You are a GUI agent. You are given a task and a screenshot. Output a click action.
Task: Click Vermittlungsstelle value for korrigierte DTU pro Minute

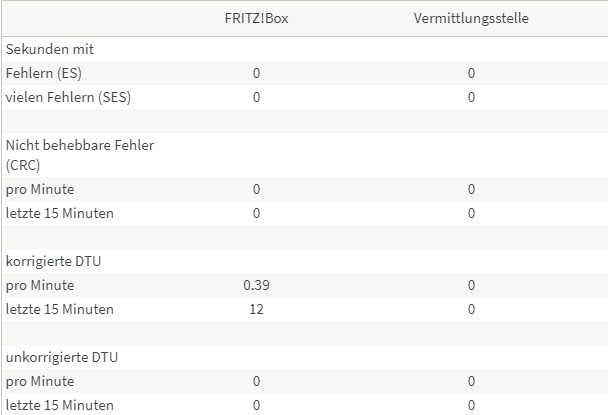tap(471, 285)
